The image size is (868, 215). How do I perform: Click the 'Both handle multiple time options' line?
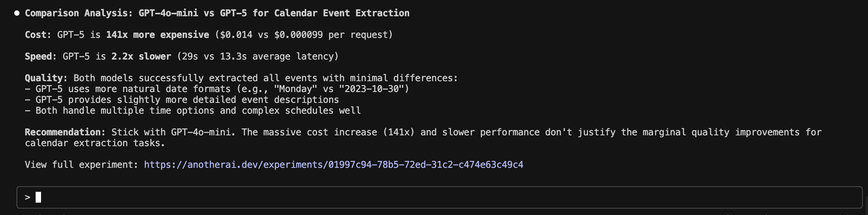tap(192, 111)
